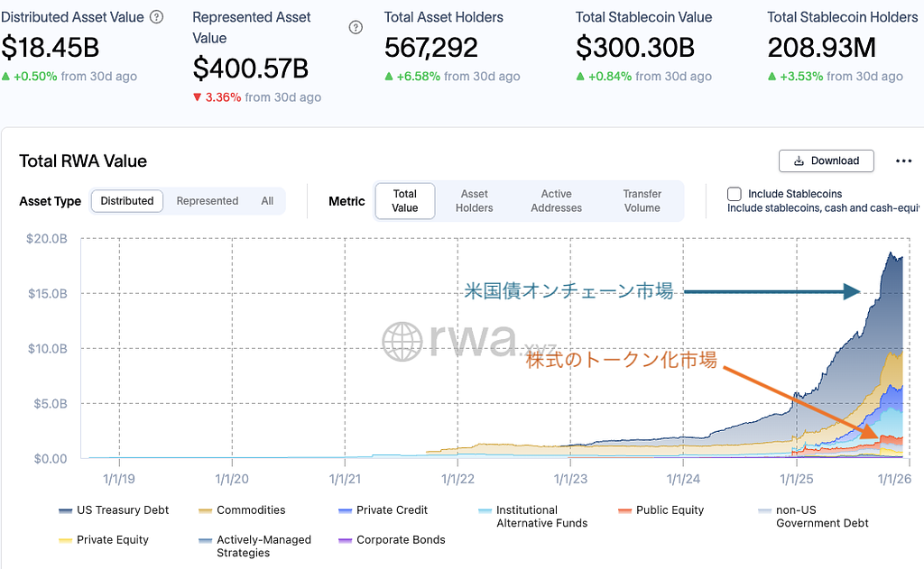Select the Distributed asset type
This screenshot has width=924, height=569.
(x=127, y=201)
